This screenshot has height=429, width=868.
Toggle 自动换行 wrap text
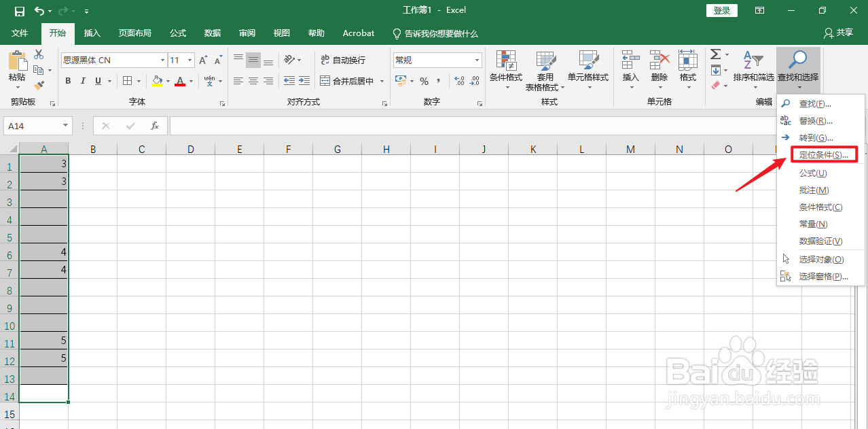(343, 61)
